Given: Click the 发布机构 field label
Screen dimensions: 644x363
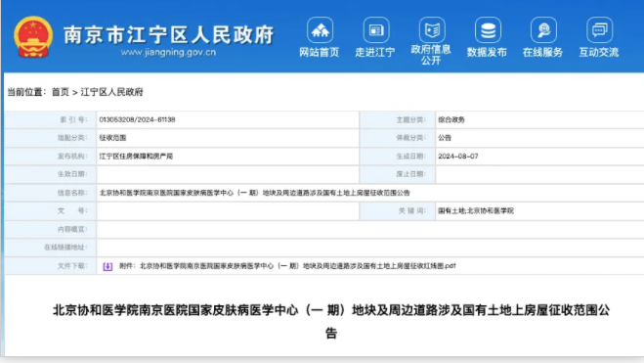Looking at the screenshot, I should pos(72,157).
